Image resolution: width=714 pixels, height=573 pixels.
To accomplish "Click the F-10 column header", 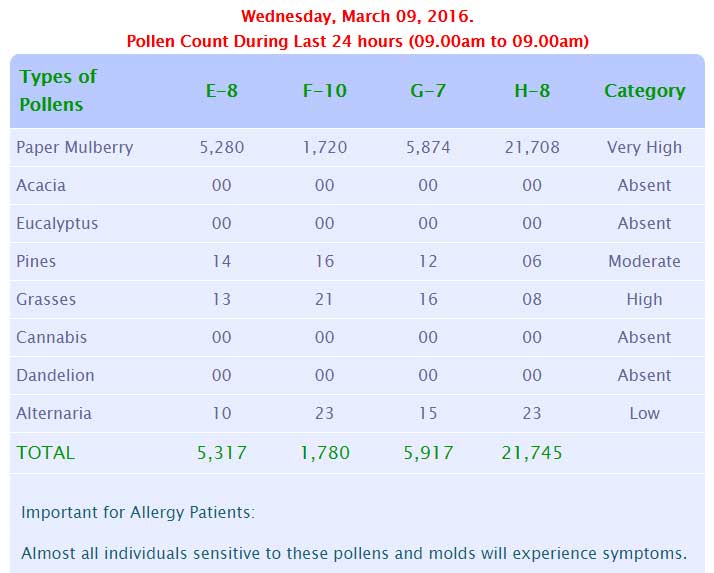I will point(325,91).
